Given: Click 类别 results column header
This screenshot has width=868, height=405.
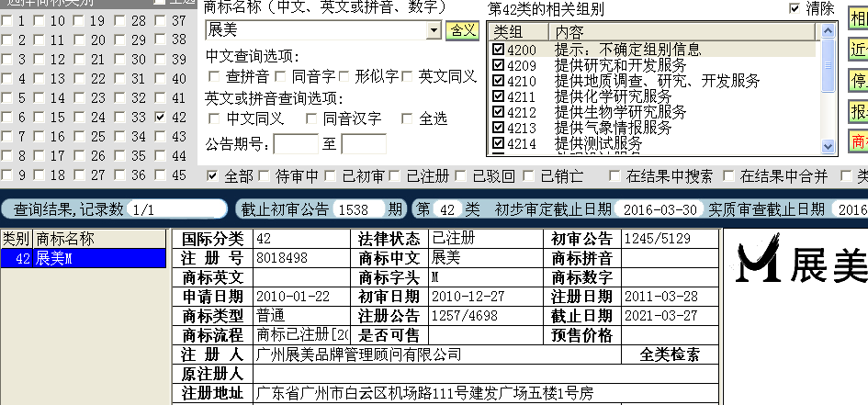Looking at the screenshot, I should click(x=17, y=239).
